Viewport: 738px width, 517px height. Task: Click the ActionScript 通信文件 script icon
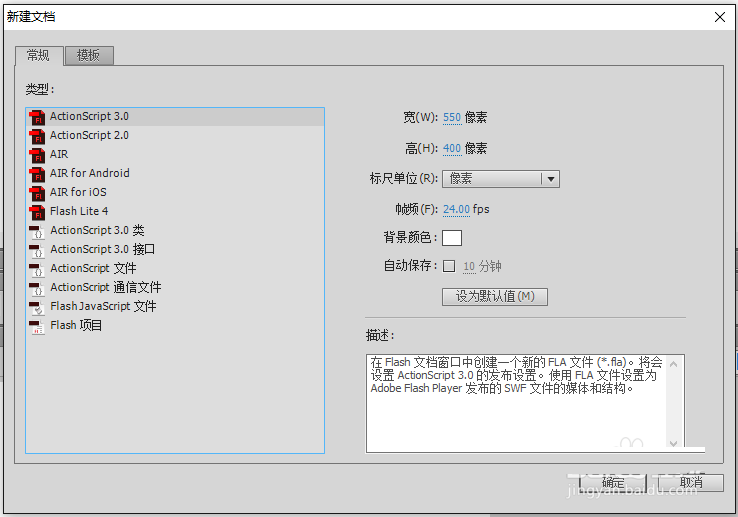tap(37, 288)
